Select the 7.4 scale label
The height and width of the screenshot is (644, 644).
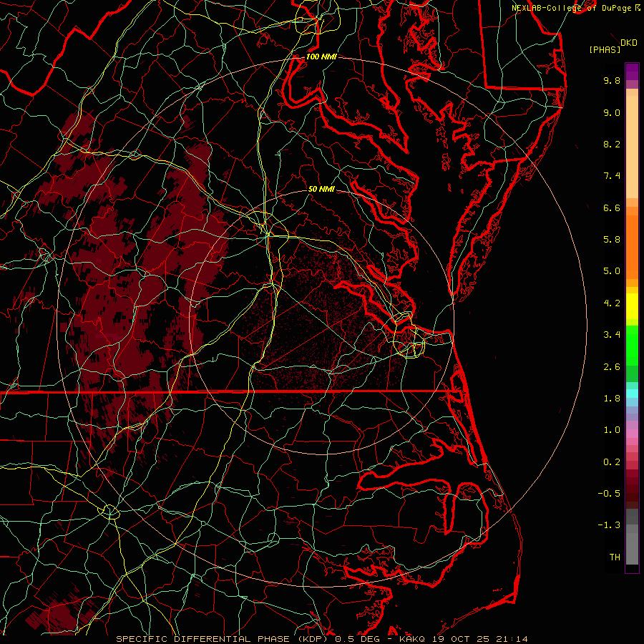point(612,176)
